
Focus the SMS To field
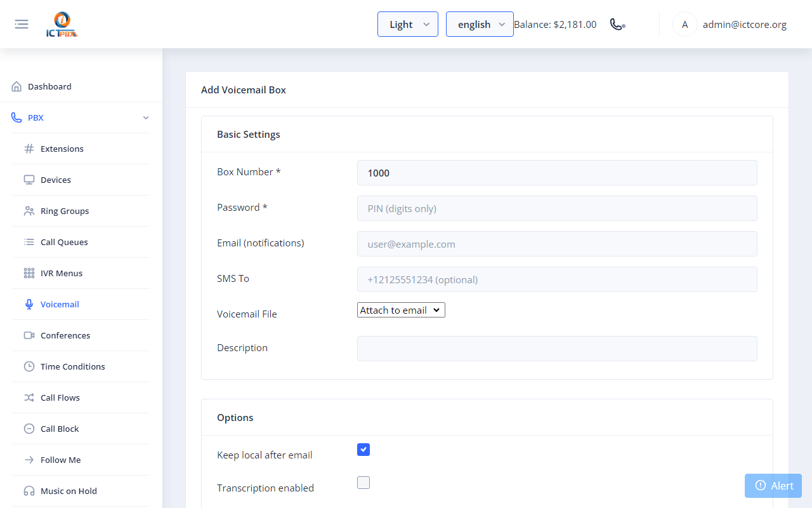(x=557, y=279)
